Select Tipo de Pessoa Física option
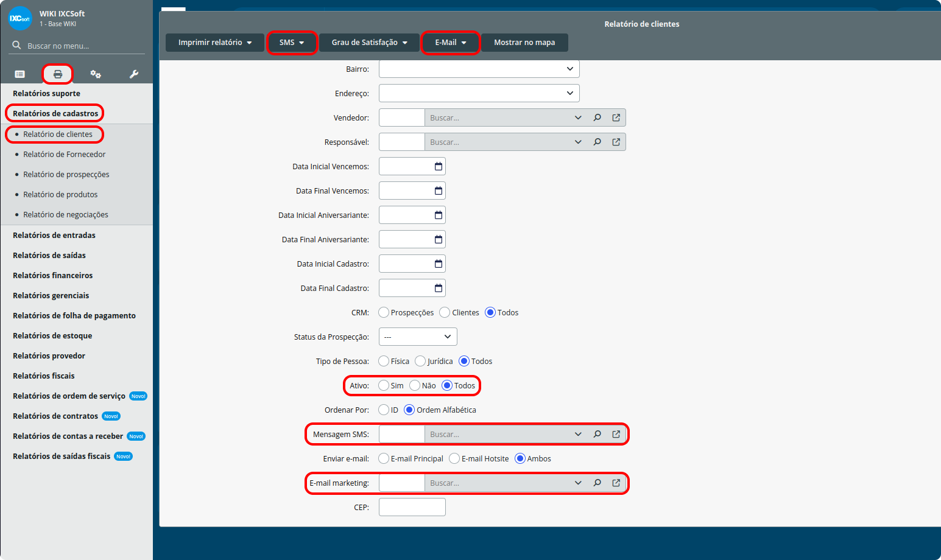 click(384, 361)
